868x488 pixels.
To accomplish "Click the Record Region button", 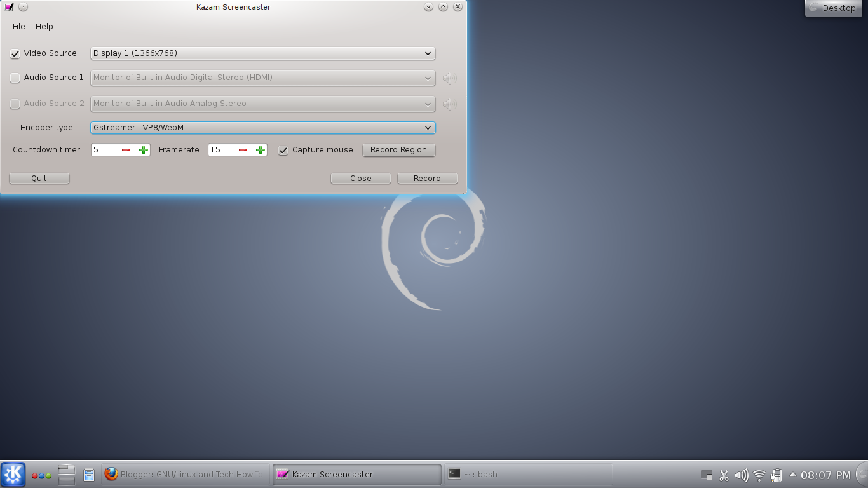I will pos(399,150).
